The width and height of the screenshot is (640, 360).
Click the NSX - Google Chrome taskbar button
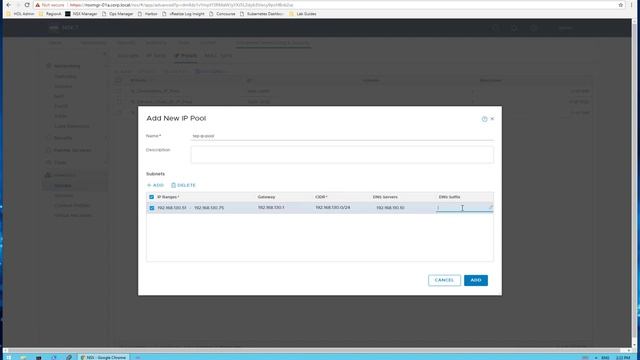104,357
